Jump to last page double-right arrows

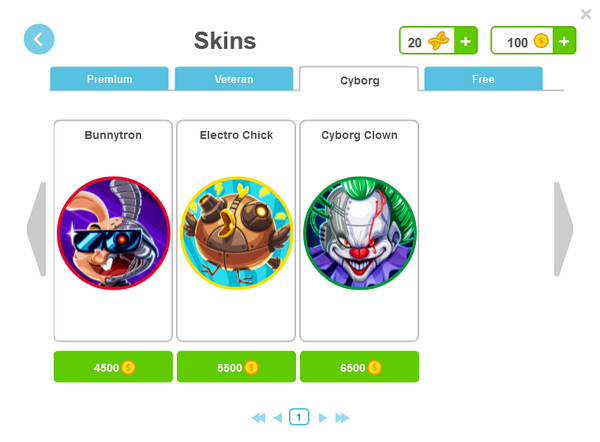(x=342, y=418)
